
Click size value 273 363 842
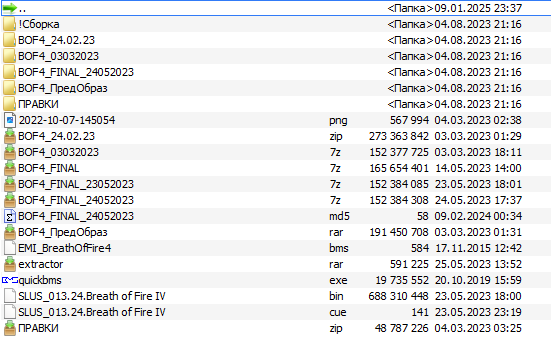point(399,136)
